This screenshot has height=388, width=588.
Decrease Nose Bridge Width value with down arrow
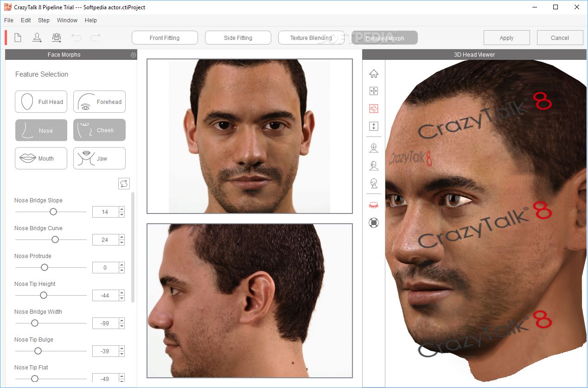(x=121, y=326)
